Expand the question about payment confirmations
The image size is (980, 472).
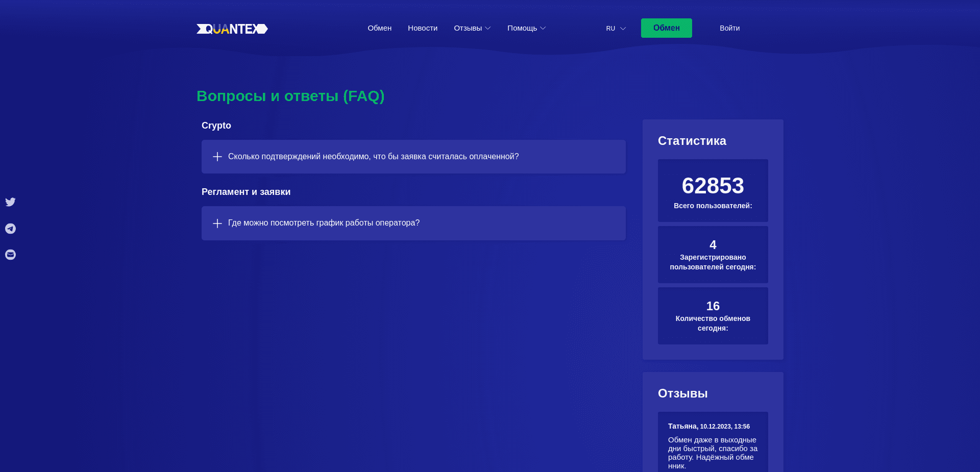373,157
